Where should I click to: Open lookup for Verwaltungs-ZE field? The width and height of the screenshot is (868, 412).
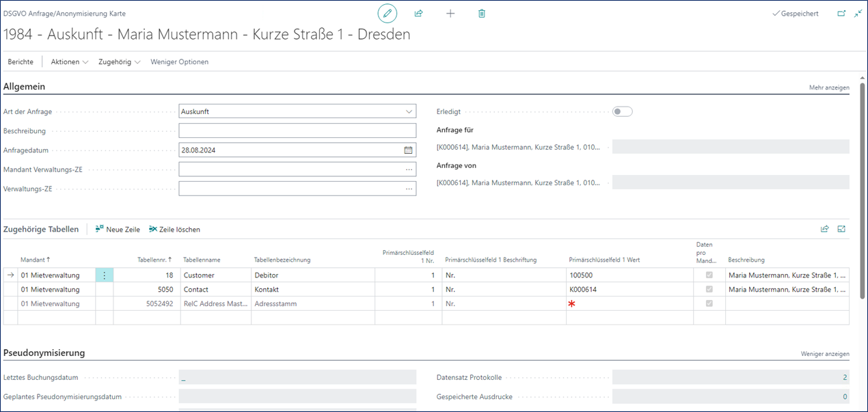pyautogui.click(x=409, y=189)
